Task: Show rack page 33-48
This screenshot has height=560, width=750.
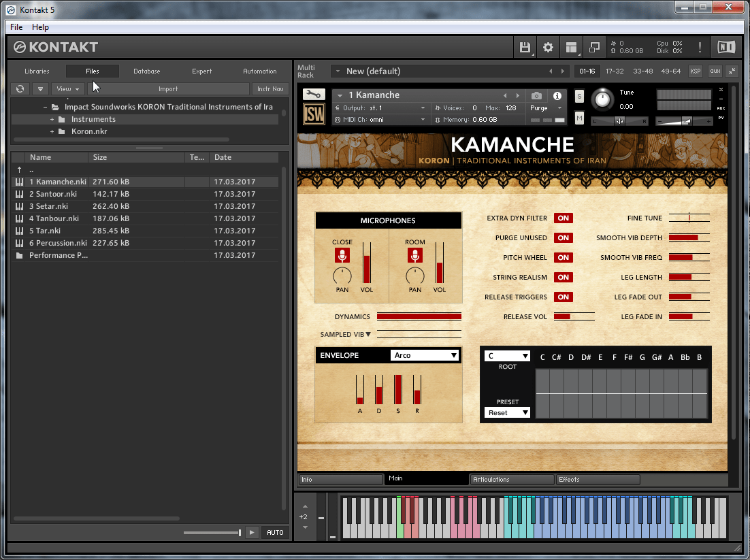Action: 642,71
